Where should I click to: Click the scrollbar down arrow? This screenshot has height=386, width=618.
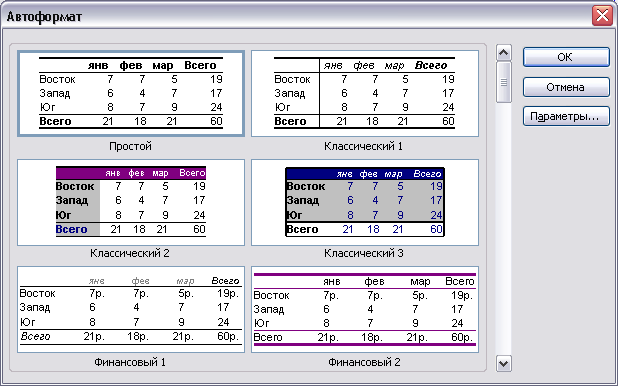504,363
